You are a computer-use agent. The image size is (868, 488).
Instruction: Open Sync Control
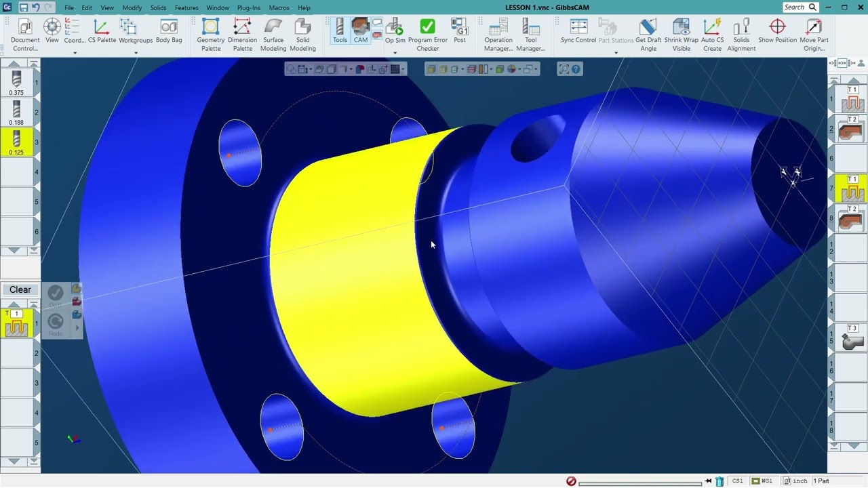(x=578, y=32)
